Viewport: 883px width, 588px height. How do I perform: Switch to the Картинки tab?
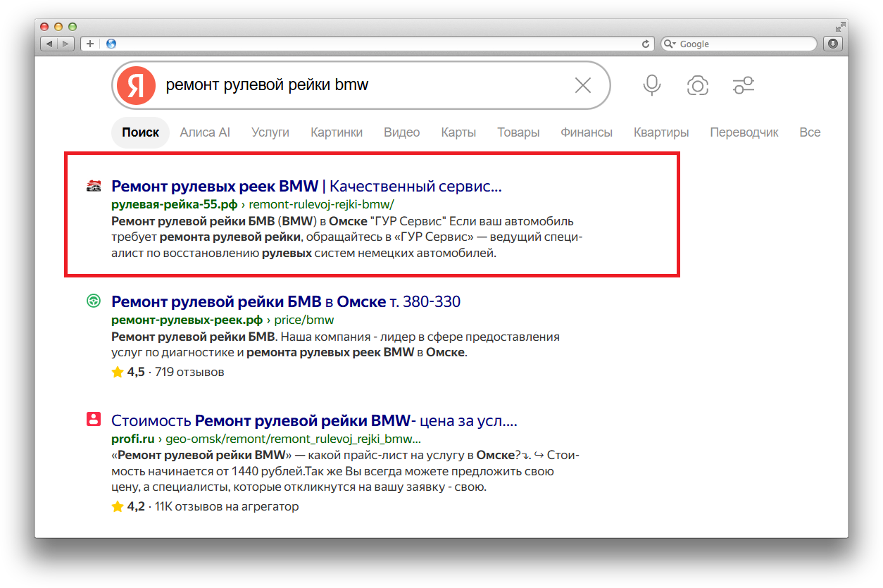(x=337, y=132)
